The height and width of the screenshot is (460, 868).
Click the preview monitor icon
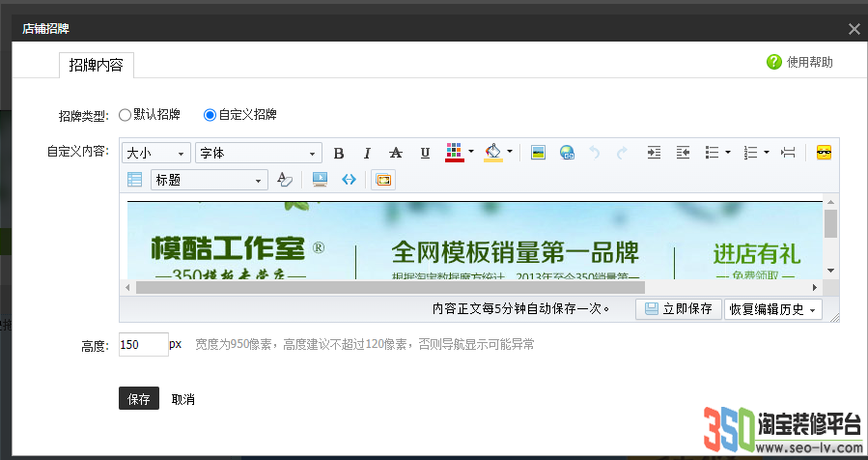coord(320,180)
